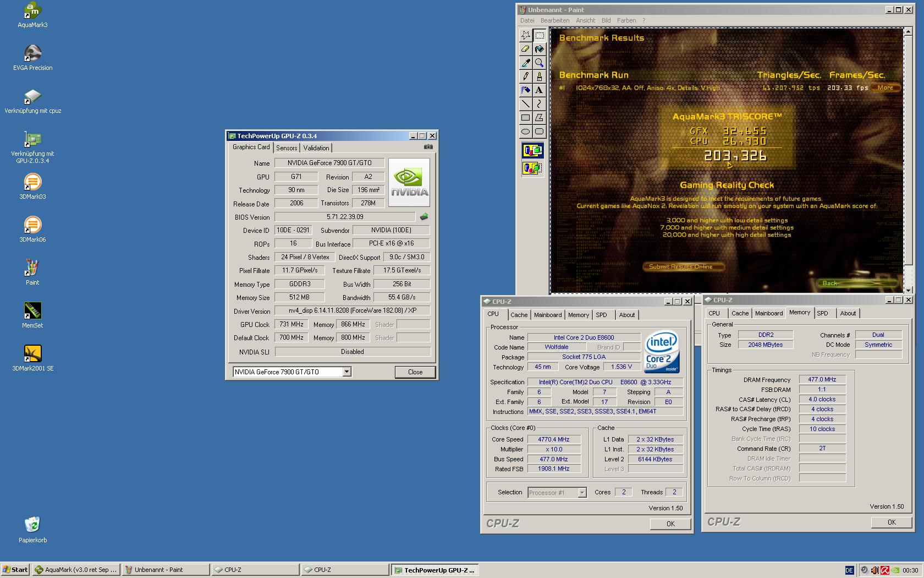
Task: Choose transparent selection mode in Paint toolbox
Action: [x=532, y=168]
